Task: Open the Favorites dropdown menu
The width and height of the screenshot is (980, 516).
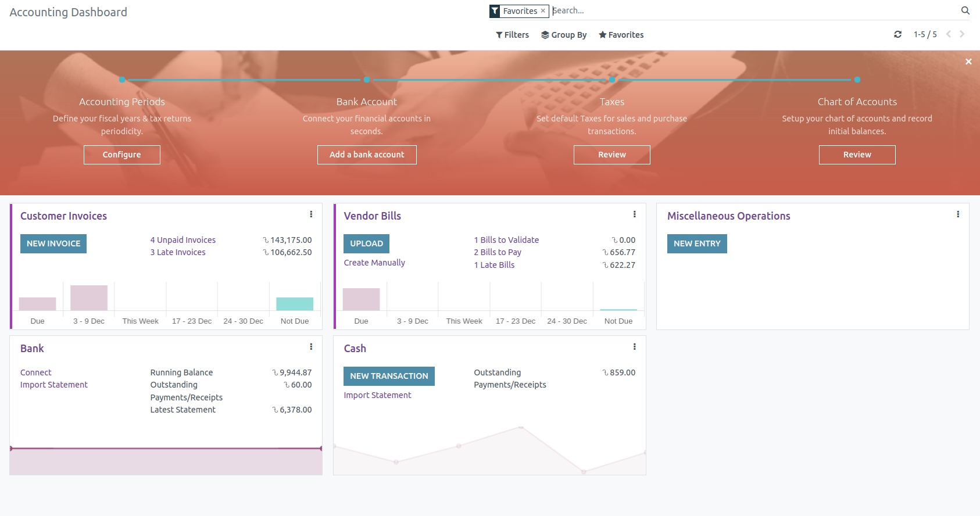Action: click(x=621, y=35)
